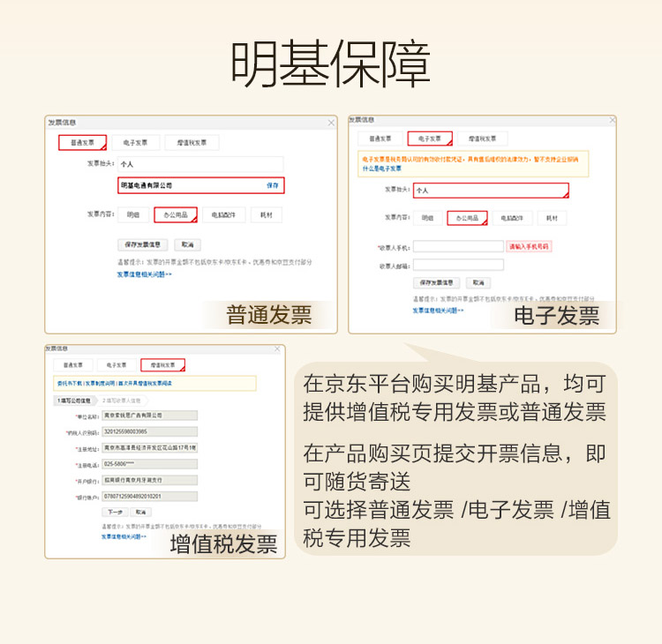Click the 纳税人识别码 taxpayer ID field
Viewport: 662px width, 644px height.
click(x=150, y=431)
